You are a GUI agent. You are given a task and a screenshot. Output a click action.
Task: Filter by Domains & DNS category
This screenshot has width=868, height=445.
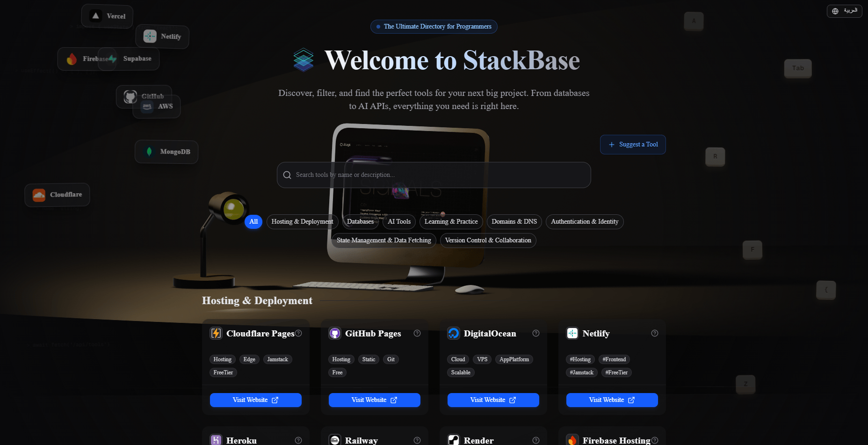(514, 222)
